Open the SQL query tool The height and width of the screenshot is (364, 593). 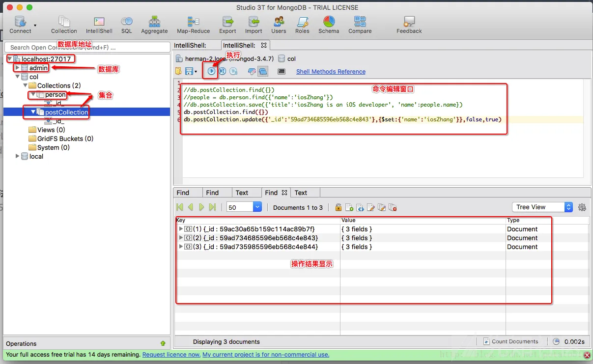(127, 25)
